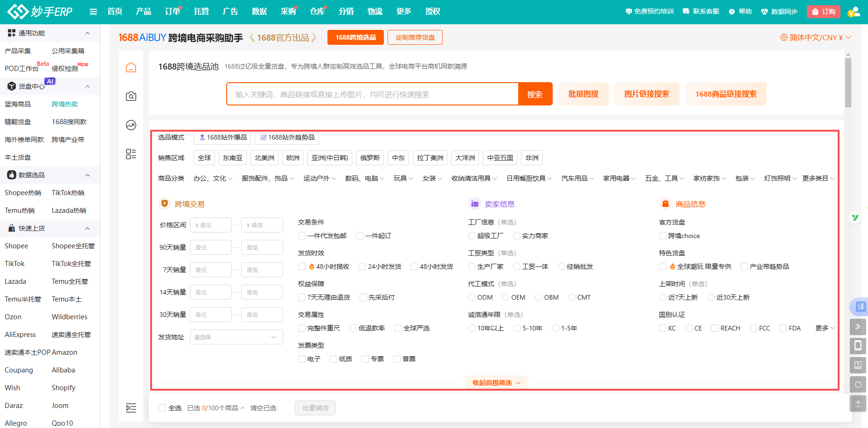
Task: Select the 超级工厂 radio button
Action: coord(472,236)
